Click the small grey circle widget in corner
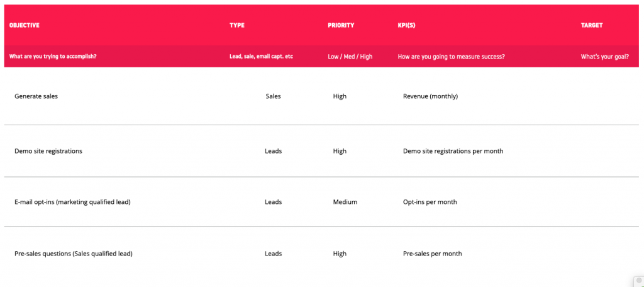The height and width of the screenshot is (287, 644). tap(638, 281)
